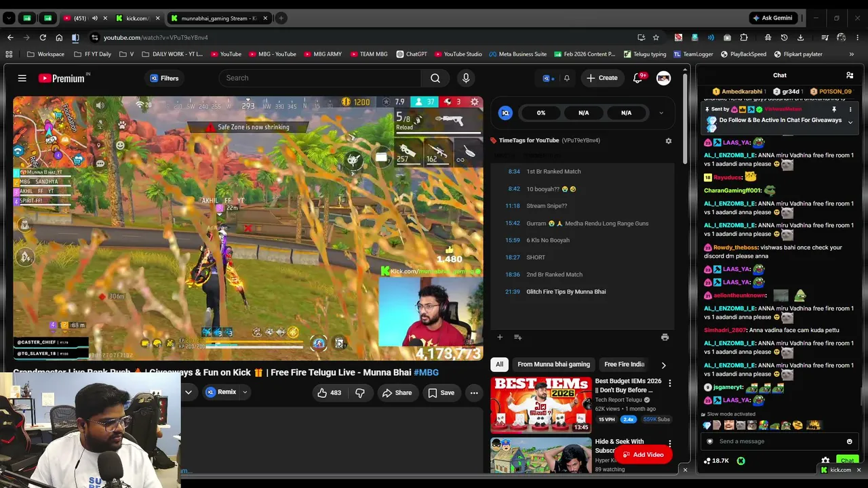The image size is (868, 488).
Task: Print the TimeTags list
Action: 665,337
